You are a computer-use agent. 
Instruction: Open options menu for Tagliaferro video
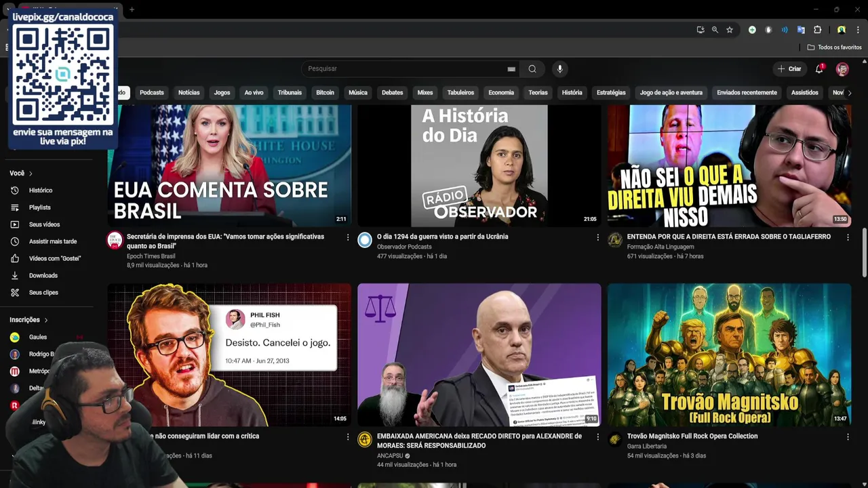[848, 237]
